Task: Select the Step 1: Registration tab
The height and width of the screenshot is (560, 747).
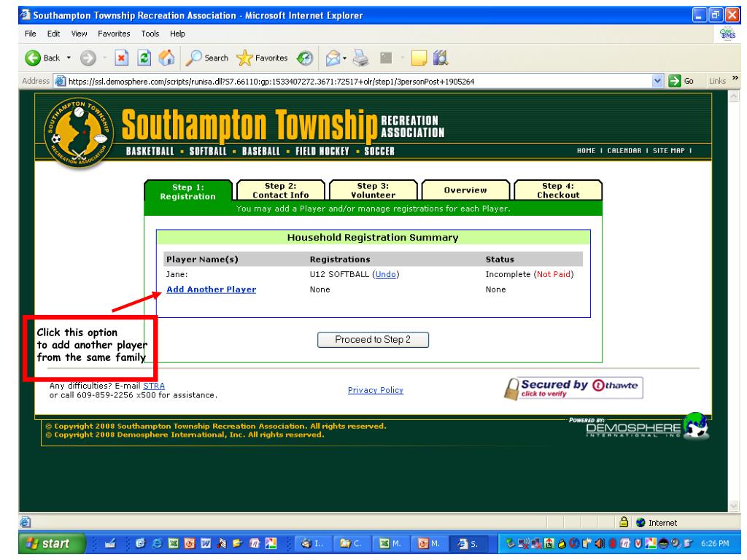Action: click(x=188, y=192)
